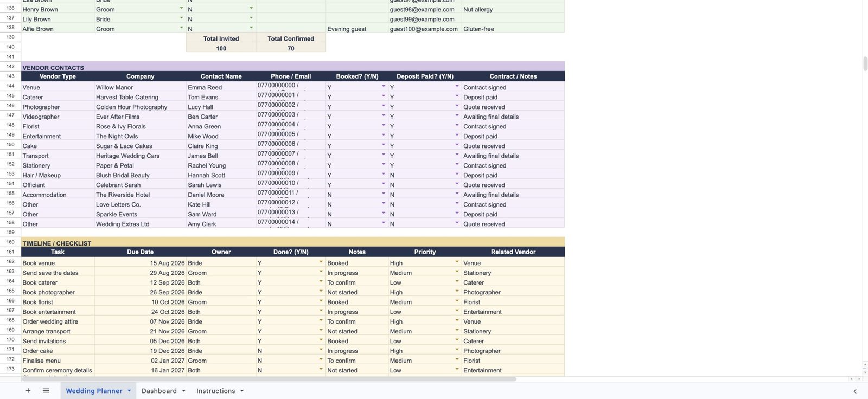Image resolution: width=868 pixels, height=399 pixels.
Task: Select the Related Vendor header cell
Action: pos(513,252)
